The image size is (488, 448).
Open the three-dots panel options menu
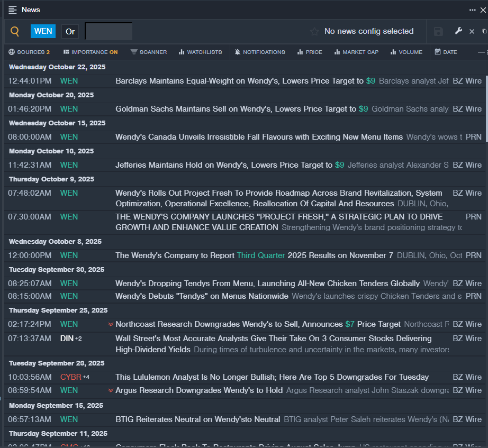coord(472,10)
